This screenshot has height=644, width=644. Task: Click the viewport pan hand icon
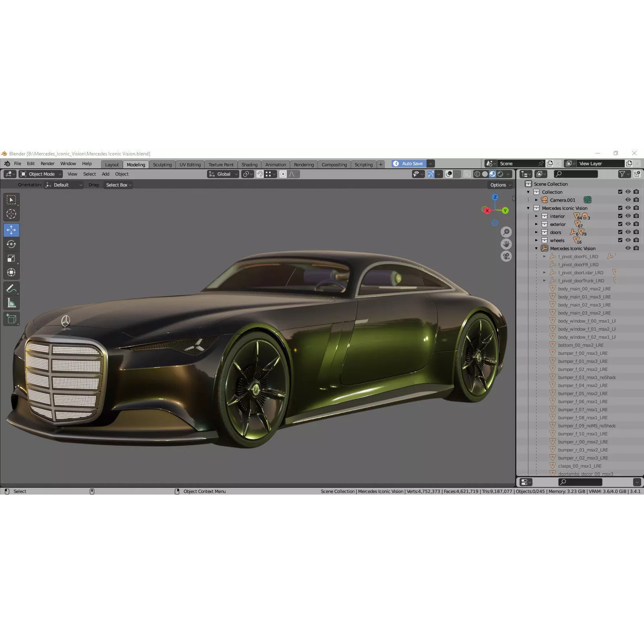506,244
